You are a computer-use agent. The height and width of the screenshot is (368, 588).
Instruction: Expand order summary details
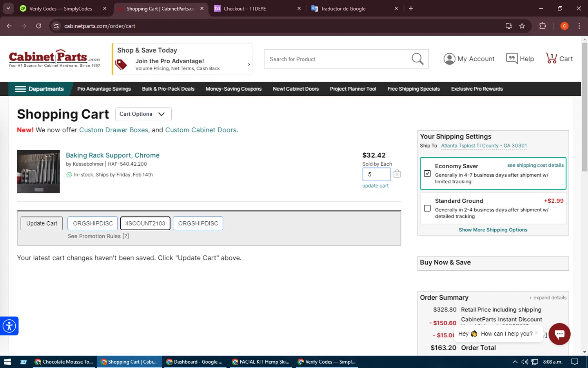pos(548,298)
